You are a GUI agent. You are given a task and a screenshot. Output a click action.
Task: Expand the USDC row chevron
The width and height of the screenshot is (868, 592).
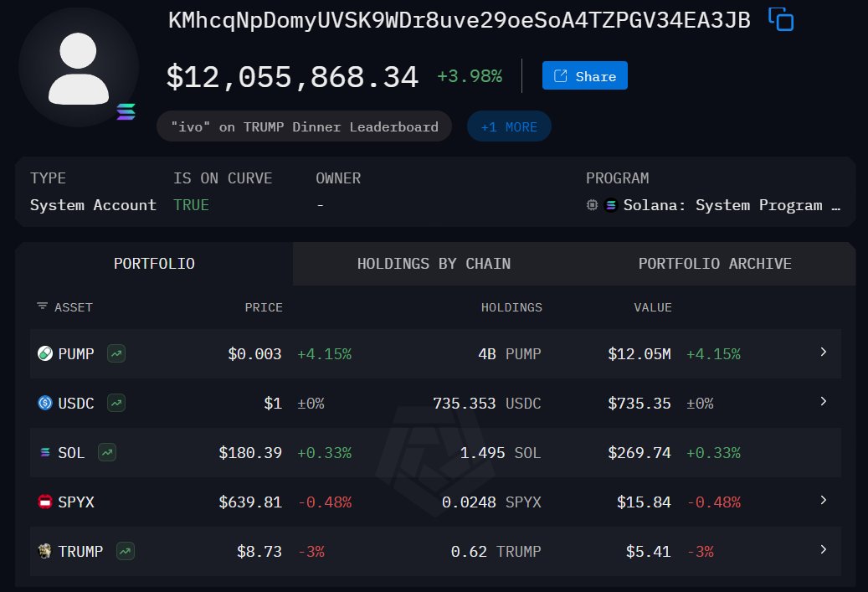(823, 401)
